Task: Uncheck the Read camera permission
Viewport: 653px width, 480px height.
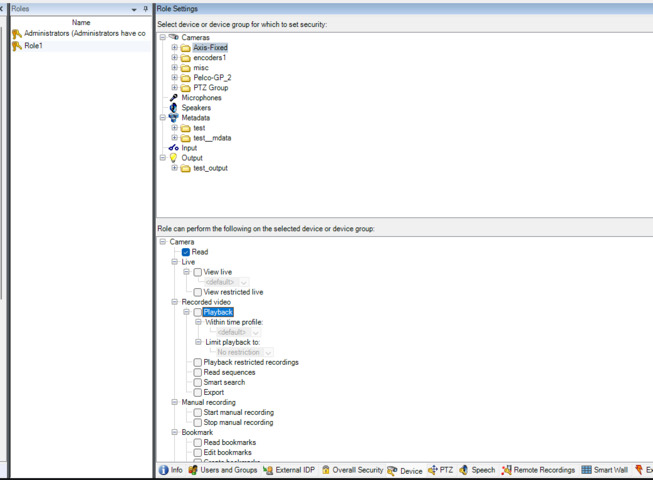Action: click(x=186, y=252)
